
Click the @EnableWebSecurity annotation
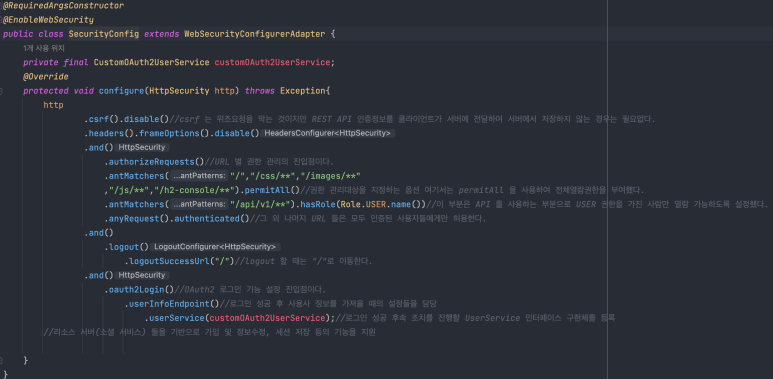(48, 20)
